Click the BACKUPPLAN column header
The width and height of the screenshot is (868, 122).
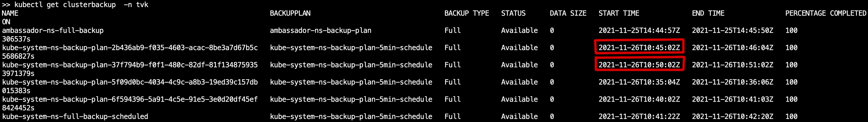click(290, 13)
